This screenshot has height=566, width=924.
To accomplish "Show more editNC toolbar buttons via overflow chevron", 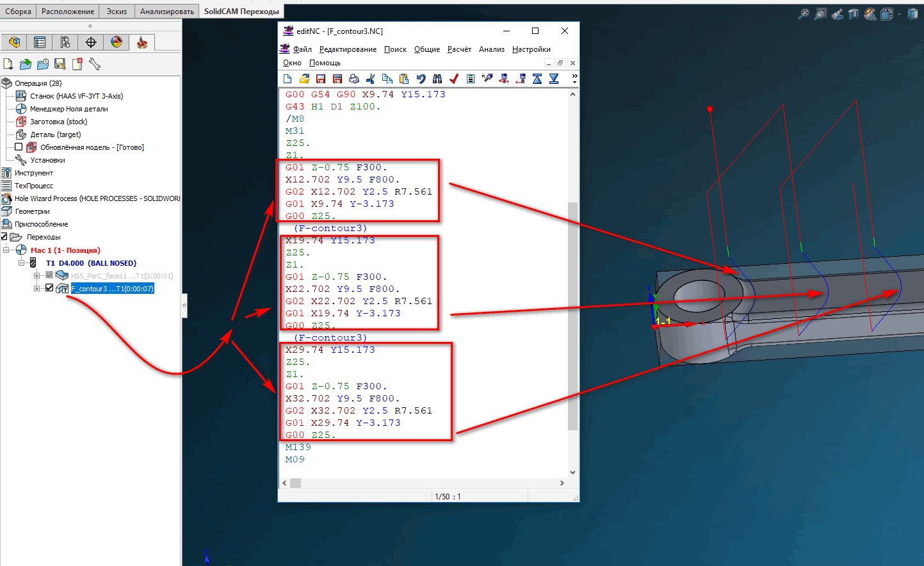I will [574, 79].
